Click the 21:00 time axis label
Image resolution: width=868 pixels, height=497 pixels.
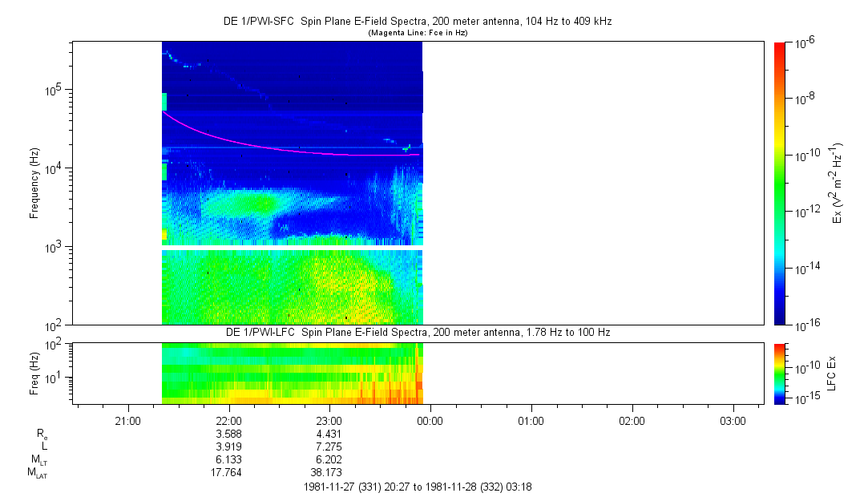127,421
